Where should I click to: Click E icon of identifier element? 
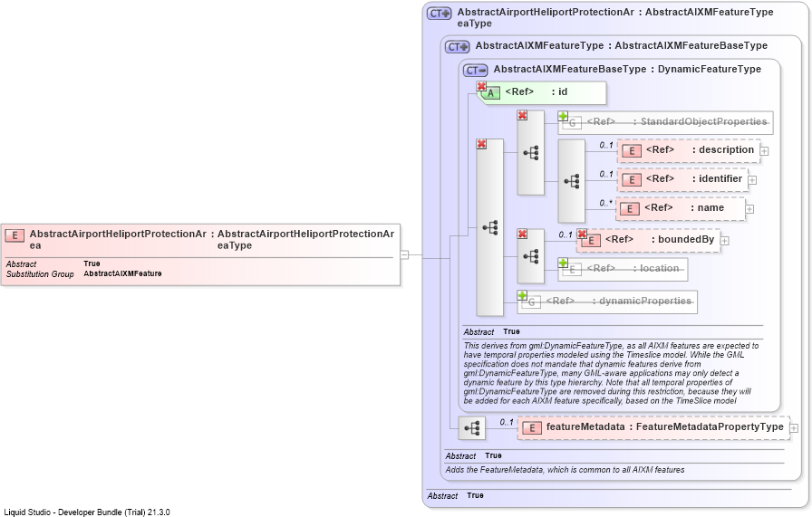pyautogui.click(x=632, y=180)
